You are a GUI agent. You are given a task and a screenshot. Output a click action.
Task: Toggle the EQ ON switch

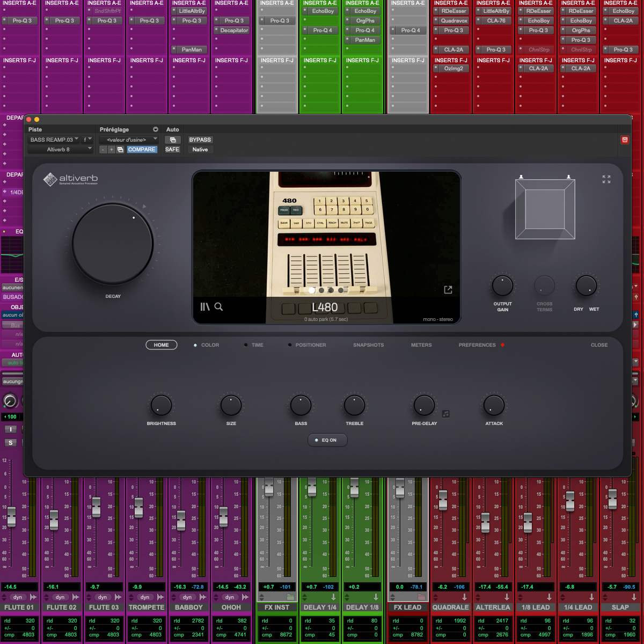tap(327, 440)
